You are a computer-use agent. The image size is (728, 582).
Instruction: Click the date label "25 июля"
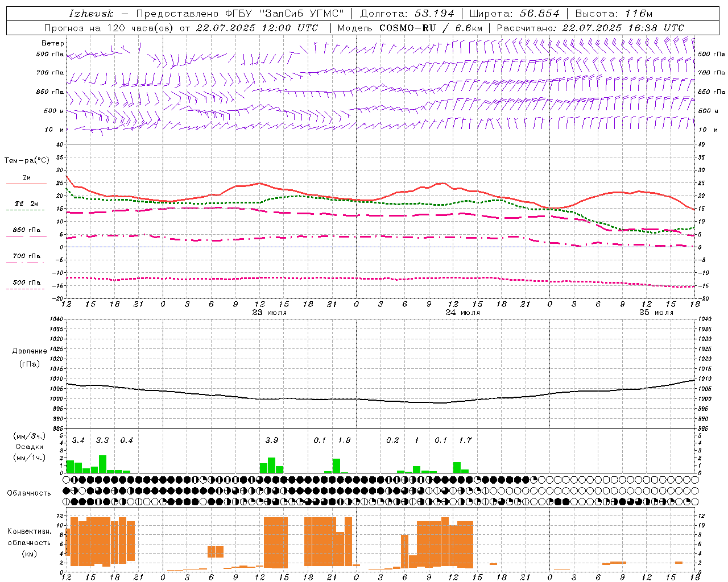pyautogui.click(x=656, y=313)
